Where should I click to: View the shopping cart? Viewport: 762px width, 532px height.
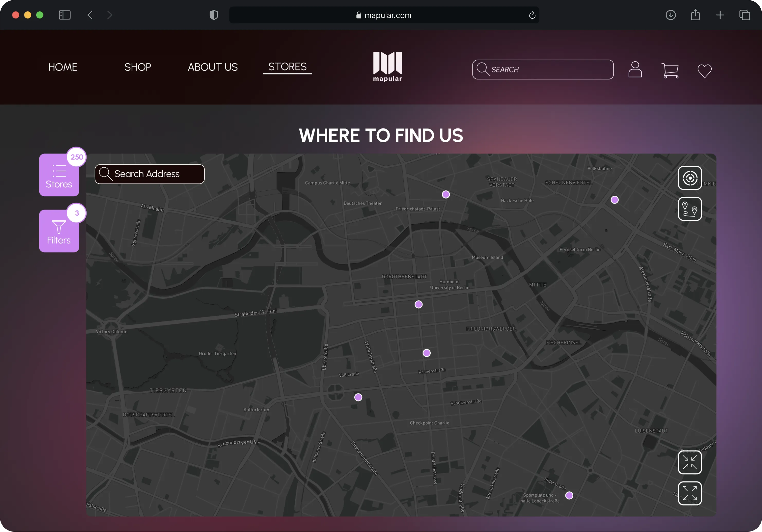coord(670,70)
